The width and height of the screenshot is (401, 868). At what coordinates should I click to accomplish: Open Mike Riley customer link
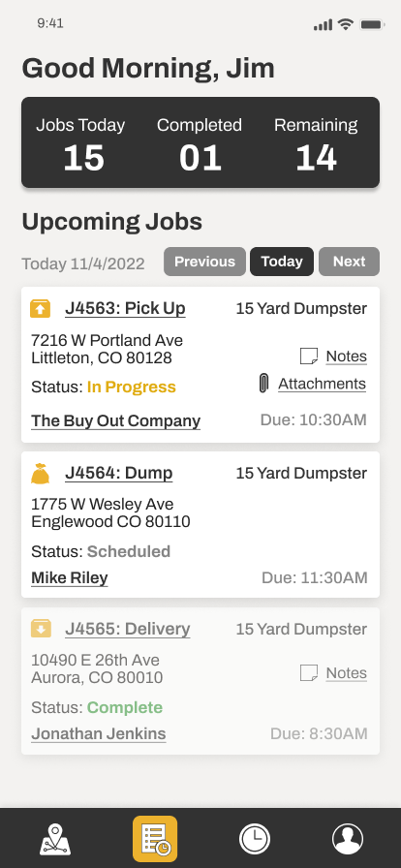pos(69,578)
